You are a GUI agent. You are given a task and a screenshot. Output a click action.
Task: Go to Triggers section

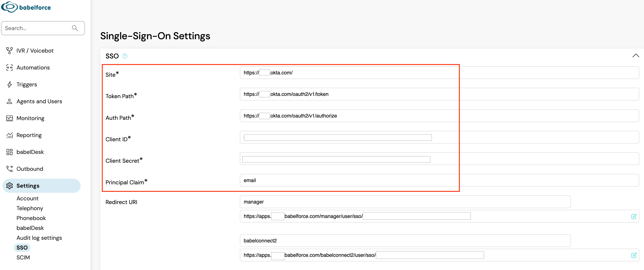[27, 84]
